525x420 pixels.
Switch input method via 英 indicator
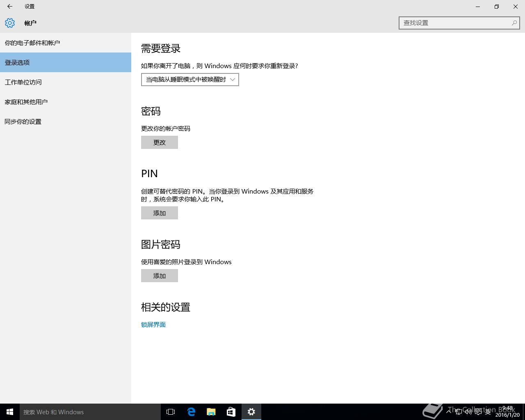488,412
